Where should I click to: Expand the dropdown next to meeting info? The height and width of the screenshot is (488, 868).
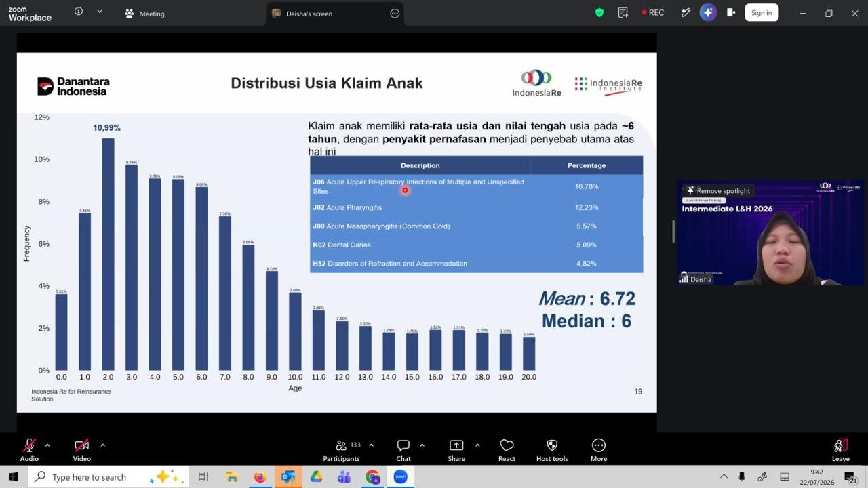coord(100,12)
